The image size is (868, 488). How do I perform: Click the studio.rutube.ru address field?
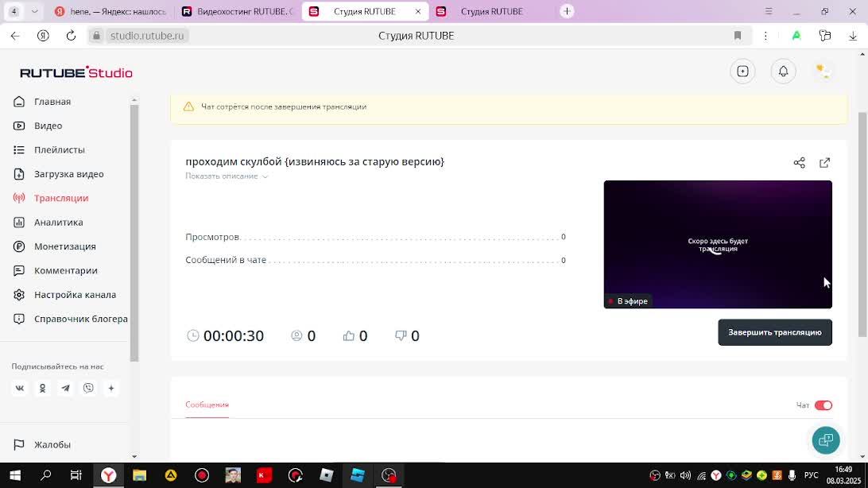tap(147, 36)
